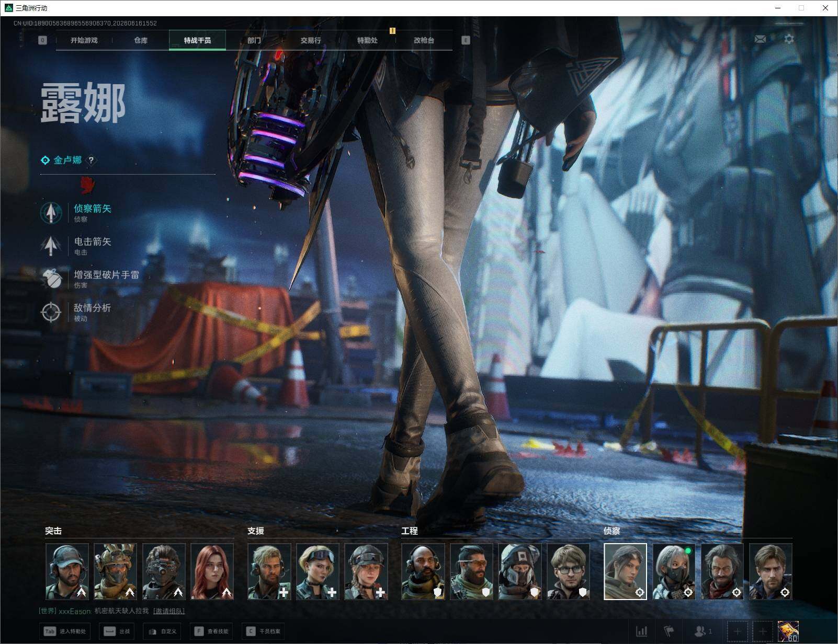
Task: Select the last recon operator portrait
Action: [771, 571]
